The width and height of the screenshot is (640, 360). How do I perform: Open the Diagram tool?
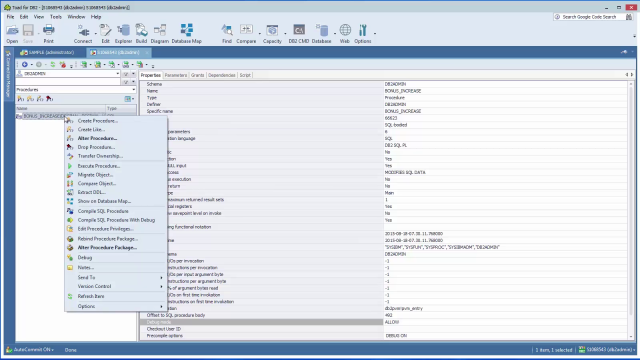tap(160, 33)
